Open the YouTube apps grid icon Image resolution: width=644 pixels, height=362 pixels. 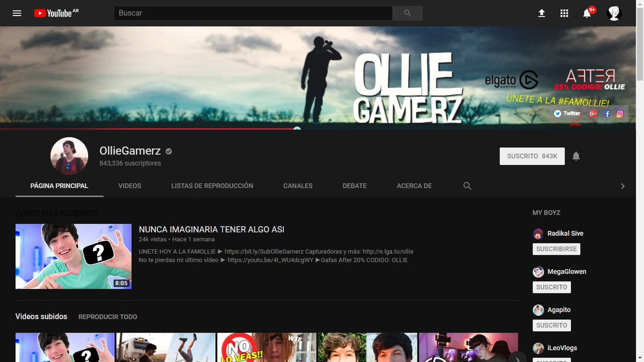click(x=564, y=13)
